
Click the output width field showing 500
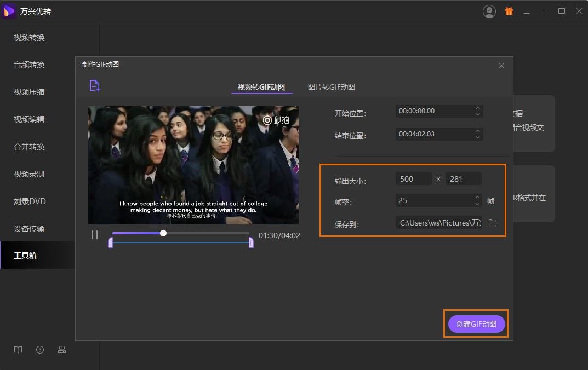point(413,178)
